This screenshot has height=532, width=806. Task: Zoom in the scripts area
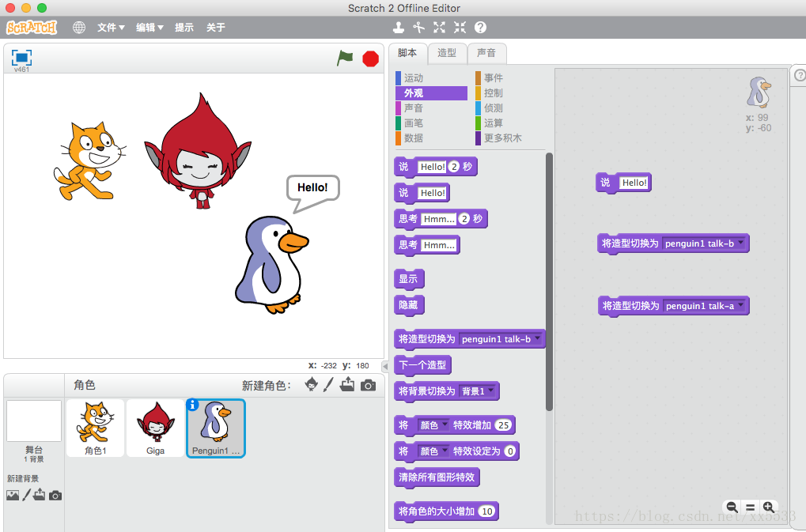pos(769,507)
